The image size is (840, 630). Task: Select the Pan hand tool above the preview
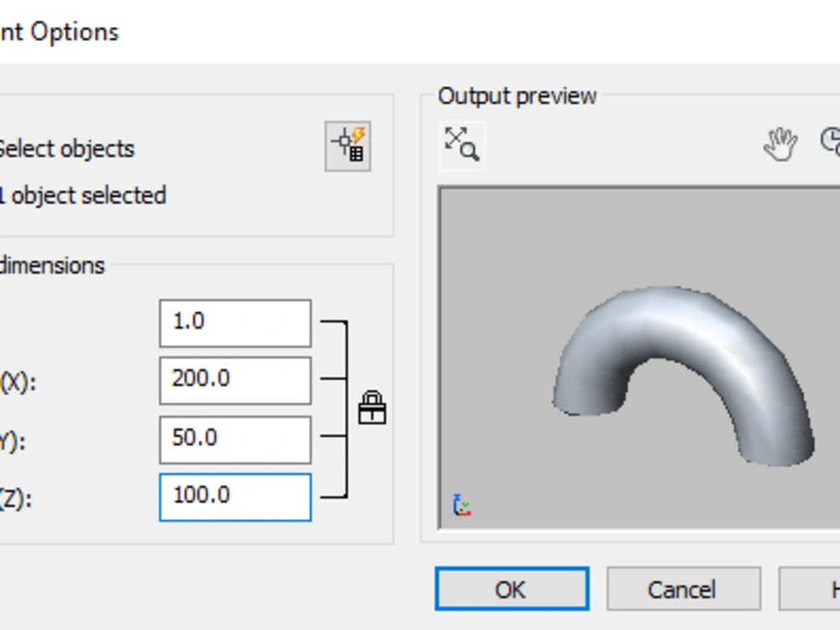(x=780, y=144)
